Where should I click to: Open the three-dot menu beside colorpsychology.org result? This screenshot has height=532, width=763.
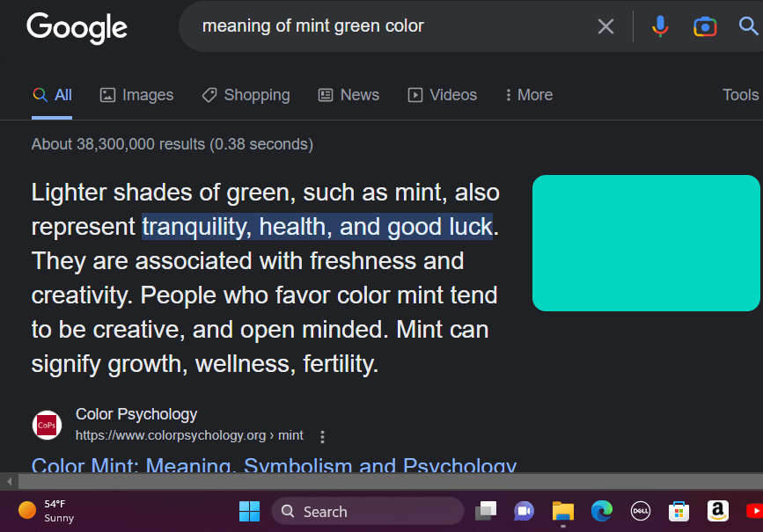[323, 436]
